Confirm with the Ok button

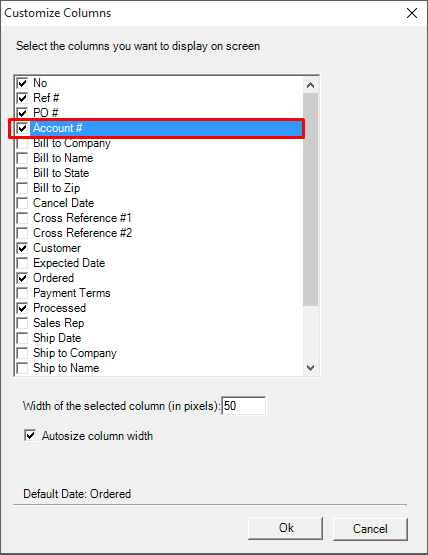[x=285, y=528]
